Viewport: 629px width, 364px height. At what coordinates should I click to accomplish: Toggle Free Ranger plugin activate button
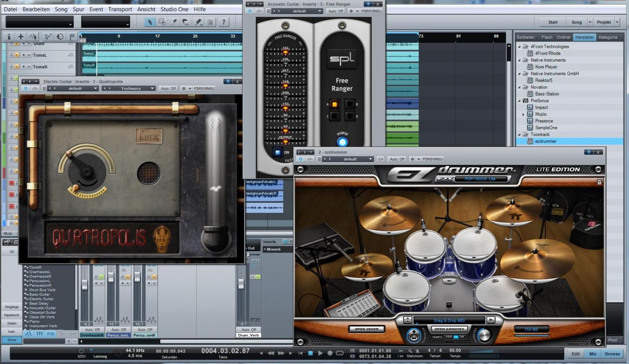(x=250, y=11)
